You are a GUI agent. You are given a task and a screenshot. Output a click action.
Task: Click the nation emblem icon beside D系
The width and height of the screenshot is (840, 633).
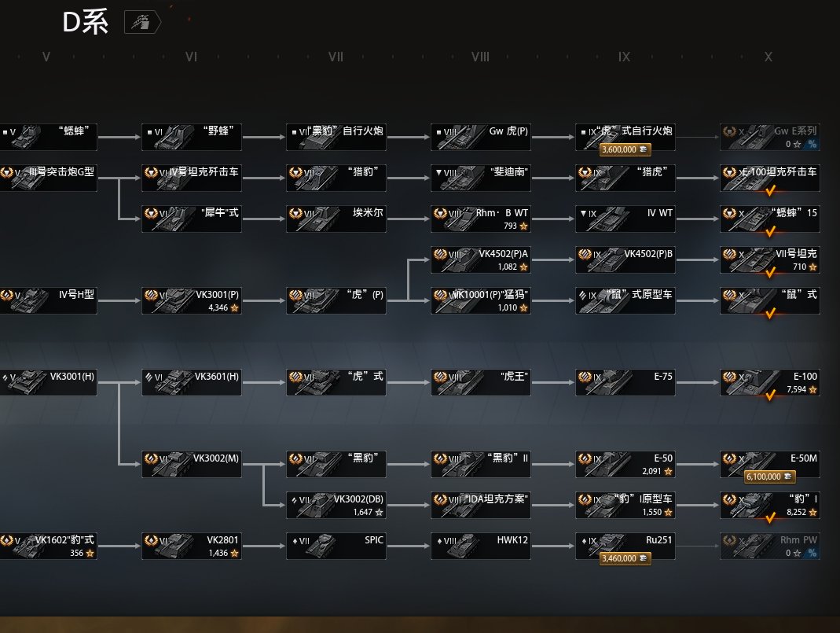141,22
